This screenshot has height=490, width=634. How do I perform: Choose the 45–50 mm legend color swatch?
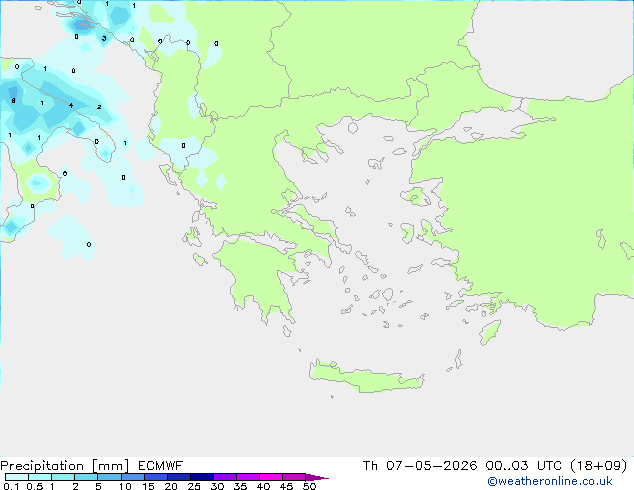pos(294,477)
